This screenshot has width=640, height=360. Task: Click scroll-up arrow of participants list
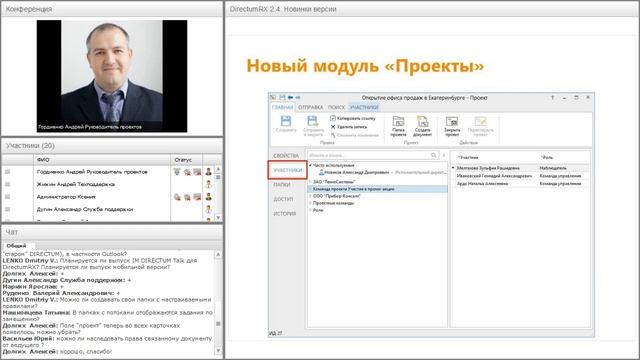coord(218,169)
